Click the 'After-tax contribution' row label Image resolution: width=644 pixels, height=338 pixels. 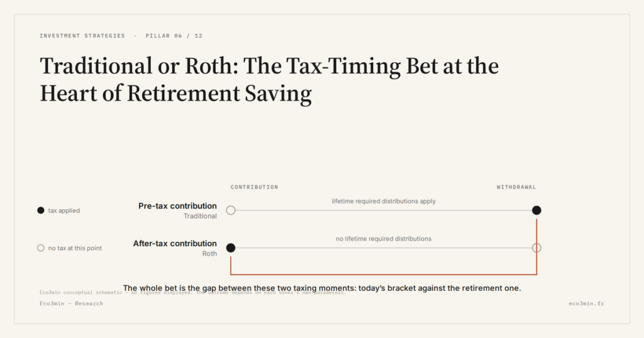175,243
